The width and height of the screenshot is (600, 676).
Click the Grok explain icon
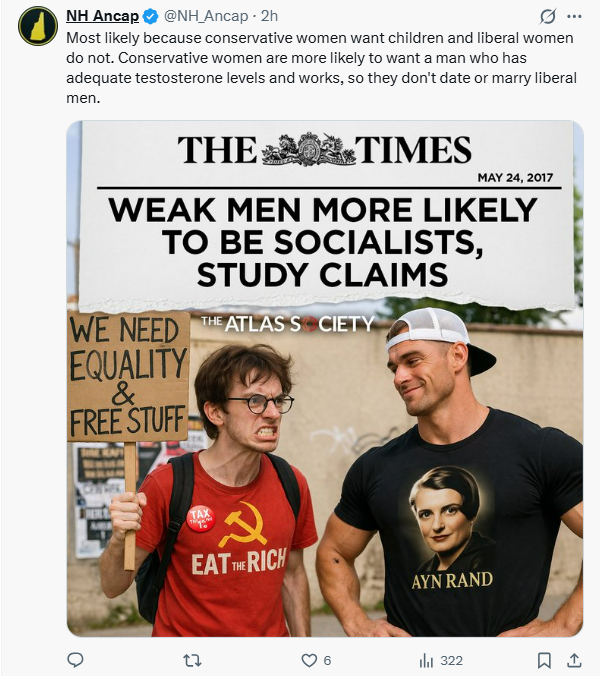pyautogui.click(x=547, y=16)
